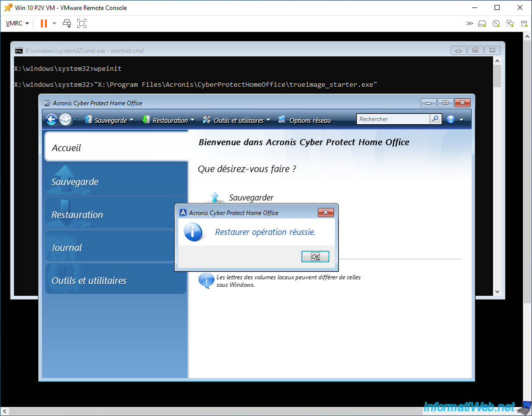Viewport: 532px width, 416px height.
Task: Open Options réseau in toolbar
Action: click(x=305, y=120)
